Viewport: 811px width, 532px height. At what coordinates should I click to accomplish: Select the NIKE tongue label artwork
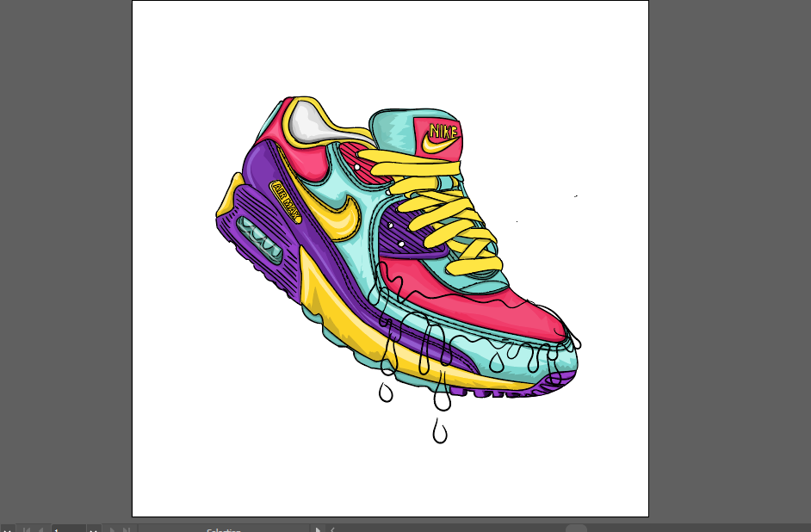438,138
